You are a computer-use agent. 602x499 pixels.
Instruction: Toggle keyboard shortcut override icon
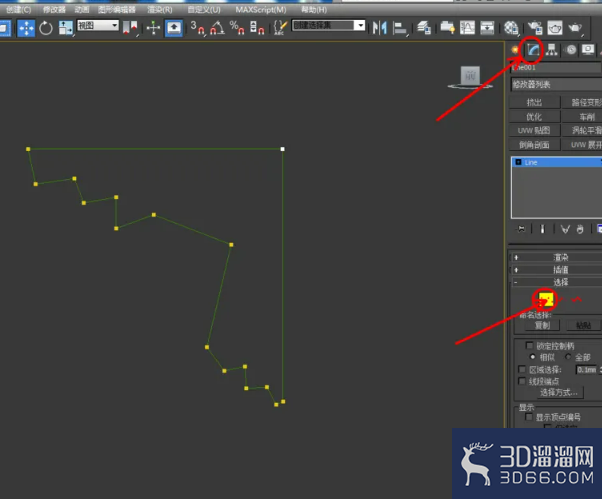(174, 28)
